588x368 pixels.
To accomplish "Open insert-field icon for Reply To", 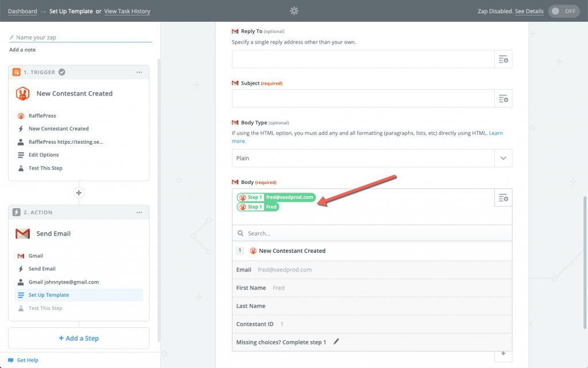I will click(503, 59).
